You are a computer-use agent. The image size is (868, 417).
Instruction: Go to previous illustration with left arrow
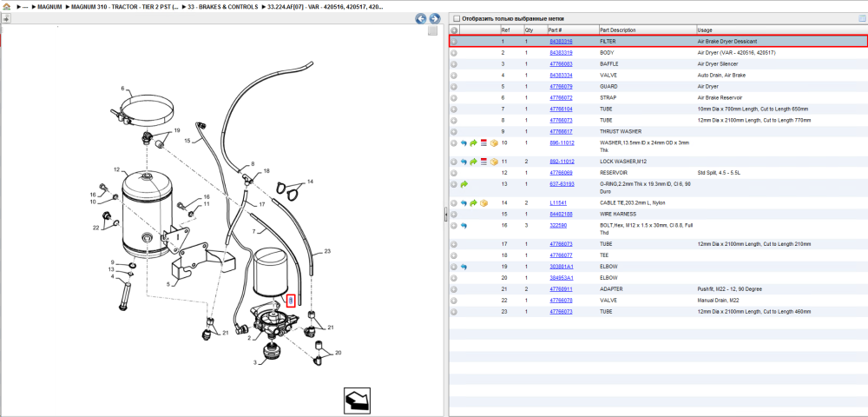[421, 19]
